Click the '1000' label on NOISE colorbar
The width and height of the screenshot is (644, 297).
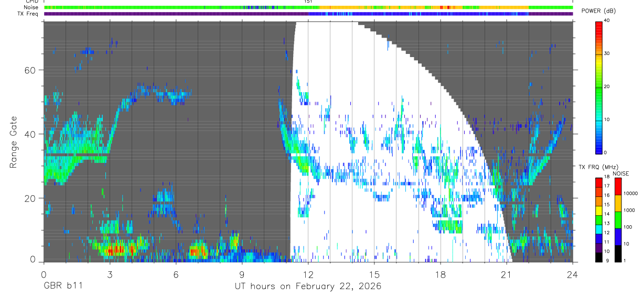click(x=629, y=210)
